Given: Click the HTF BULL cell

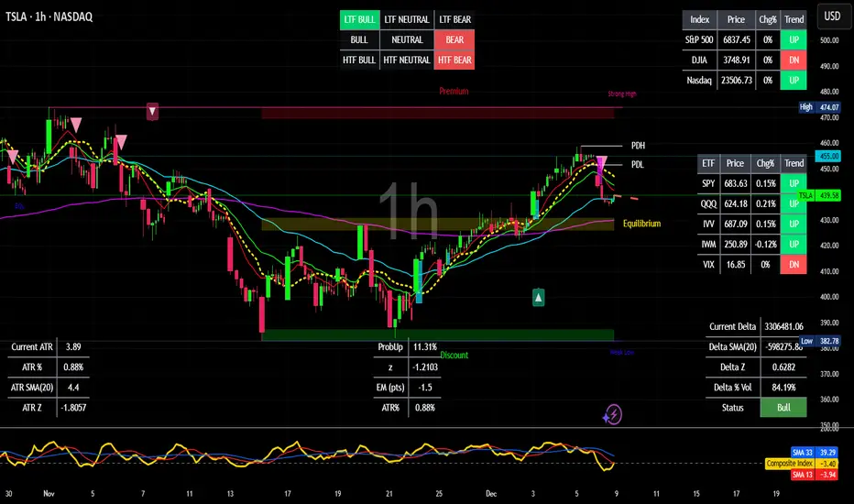Looking at the screenshot, I should point(359,60).
